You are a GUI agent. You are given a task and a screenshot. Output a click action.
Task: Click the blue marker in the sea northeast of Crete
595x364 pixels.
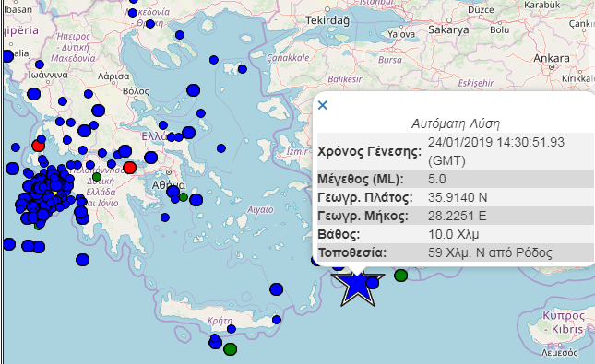coord(276,289)
